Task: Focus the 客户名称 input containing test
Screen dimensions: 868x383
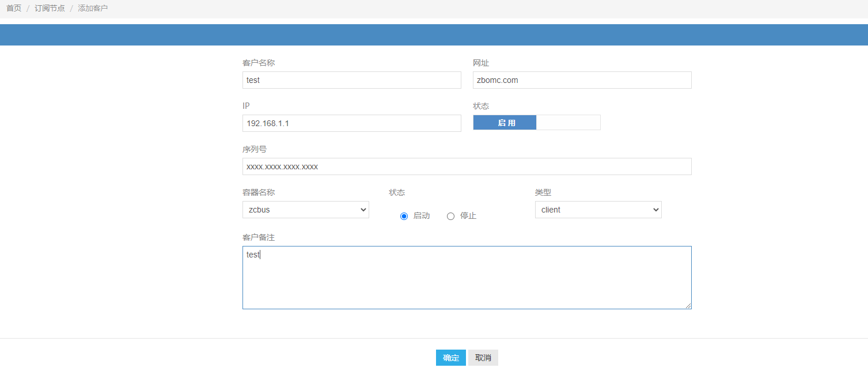Action: pyautogui.click(x=351, y=80)
